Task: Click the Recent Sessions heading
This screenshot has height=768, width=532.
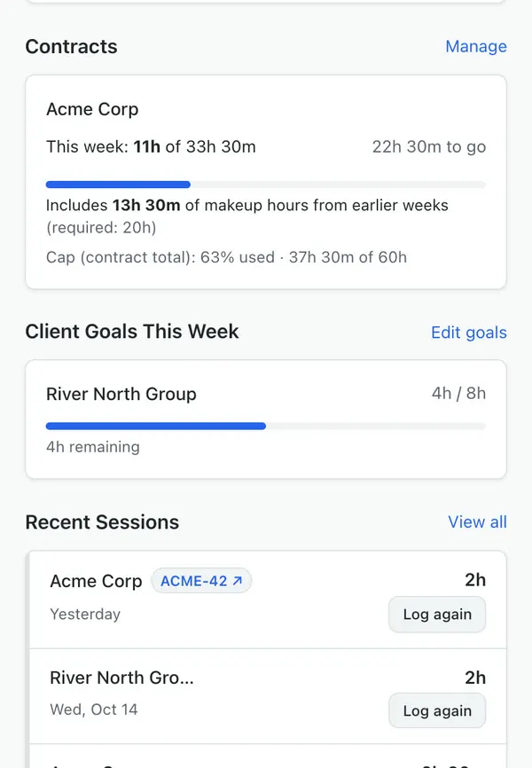Action: coord(102,522)
